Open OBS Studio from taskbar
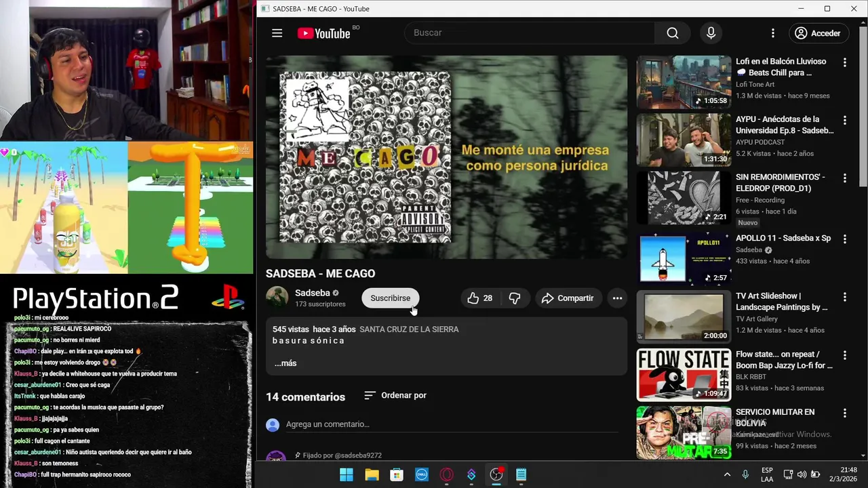 pos(496,474)
